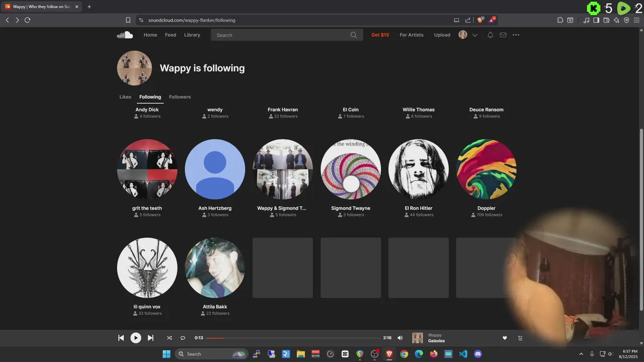Open the Brave Wallet icon
The height and width of the screenshot is (362, 644).
coord(606,20)
